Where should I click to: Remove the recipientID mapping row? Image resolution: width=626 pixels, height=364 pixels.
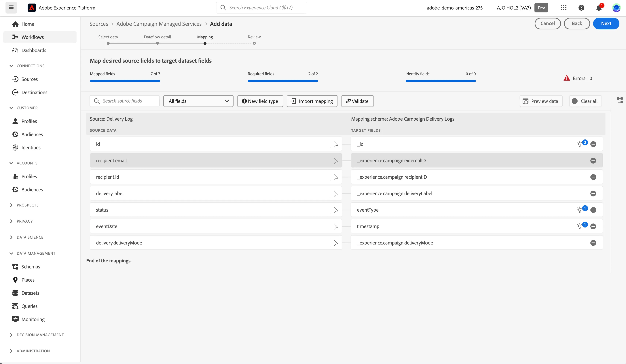593,177
